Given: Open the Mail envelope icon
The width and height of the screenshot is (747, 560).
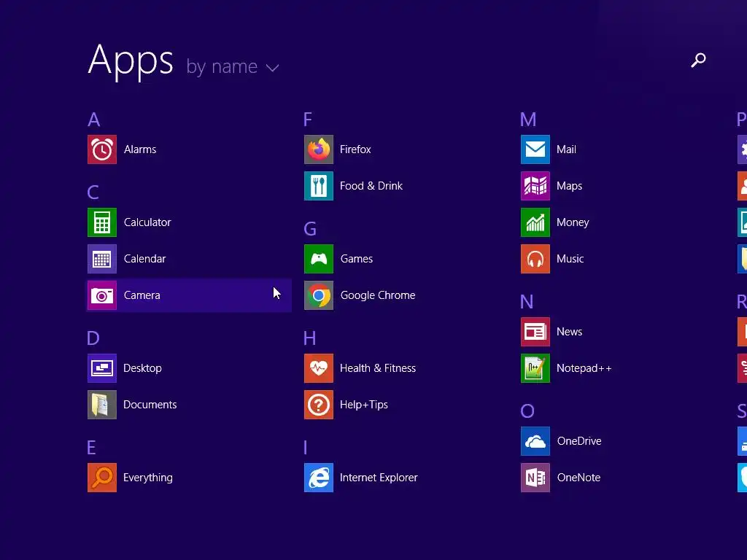Looking at the screenshot, I should coord(535,149).
